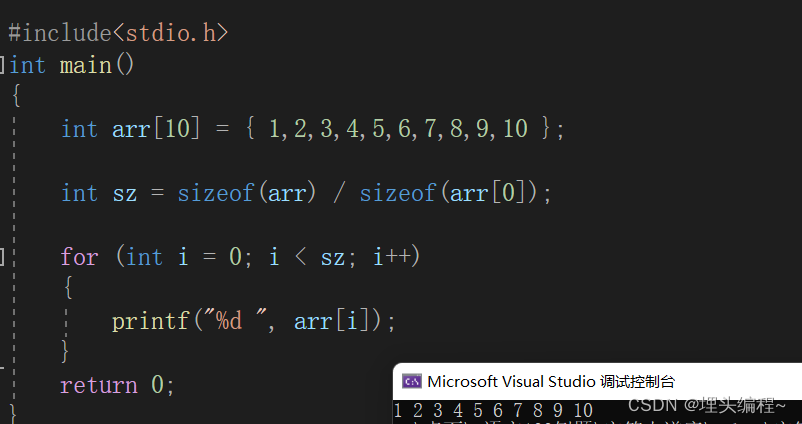Viewport: 802px width, 424px height.
Task: Click the array initializer value 10
Action: 515,128
